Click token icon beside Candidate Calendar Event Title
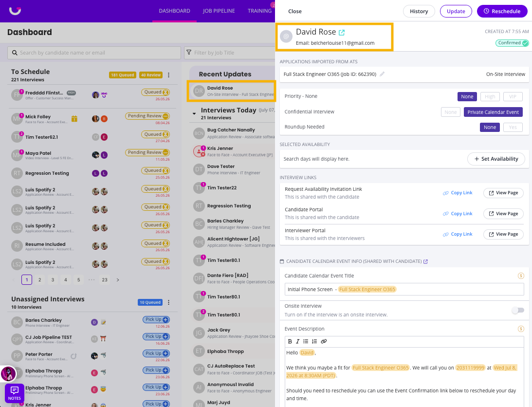The height and width of the screenshot is (407, 532). coord(521,276)
